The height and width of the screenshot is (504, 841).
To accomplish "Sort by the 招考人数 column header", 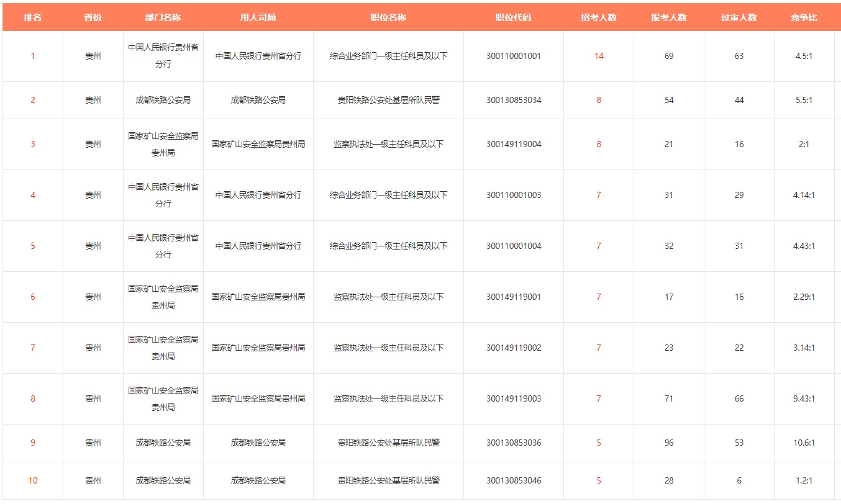I will click(598, 17).
